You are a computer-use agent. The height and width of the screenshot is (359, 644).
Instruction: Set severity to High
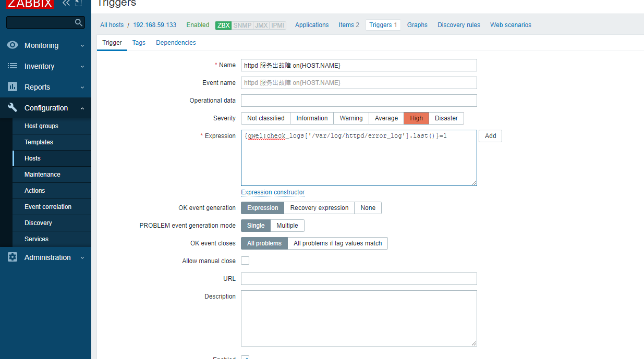tap(416, 118)
